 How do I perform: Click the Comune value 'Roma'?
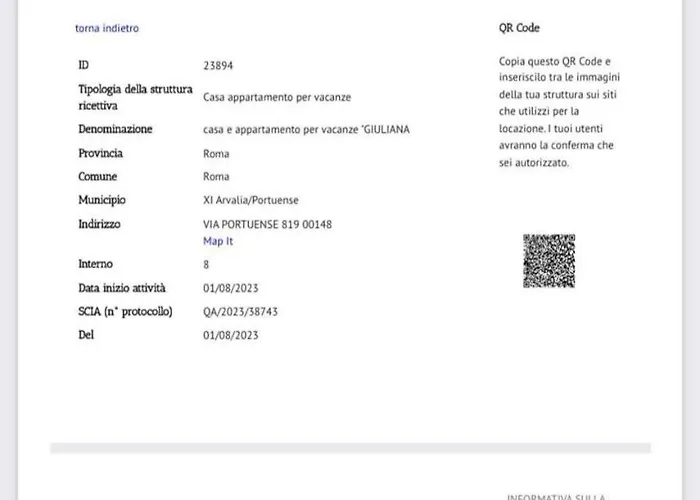click(x=216, y=177)
